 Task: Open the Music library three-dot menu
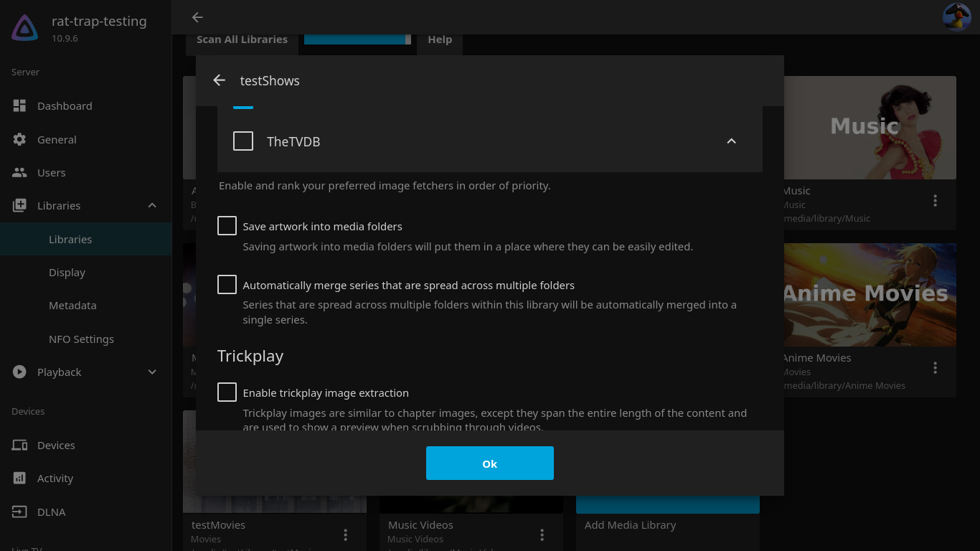(x=935, y=201)
